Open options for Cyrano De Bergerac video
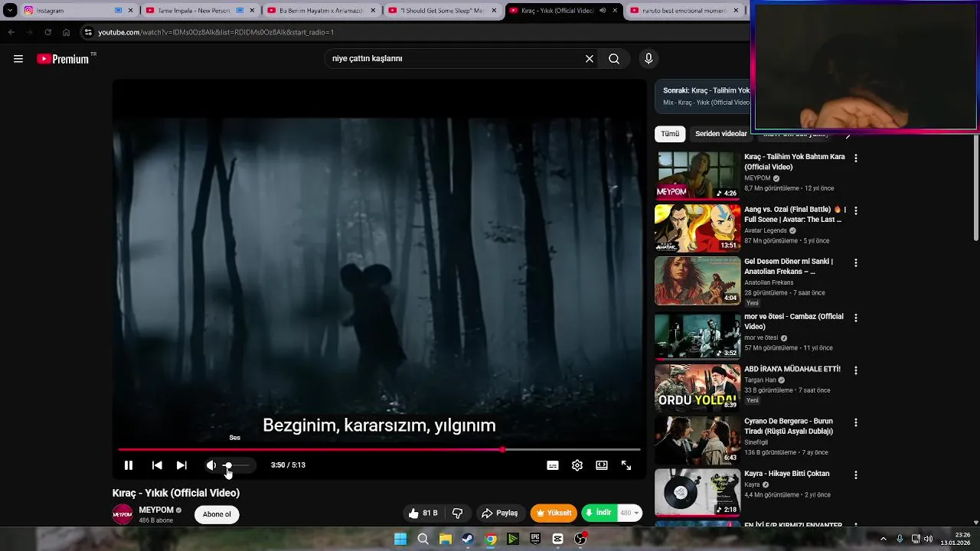 tap(856, 422)
